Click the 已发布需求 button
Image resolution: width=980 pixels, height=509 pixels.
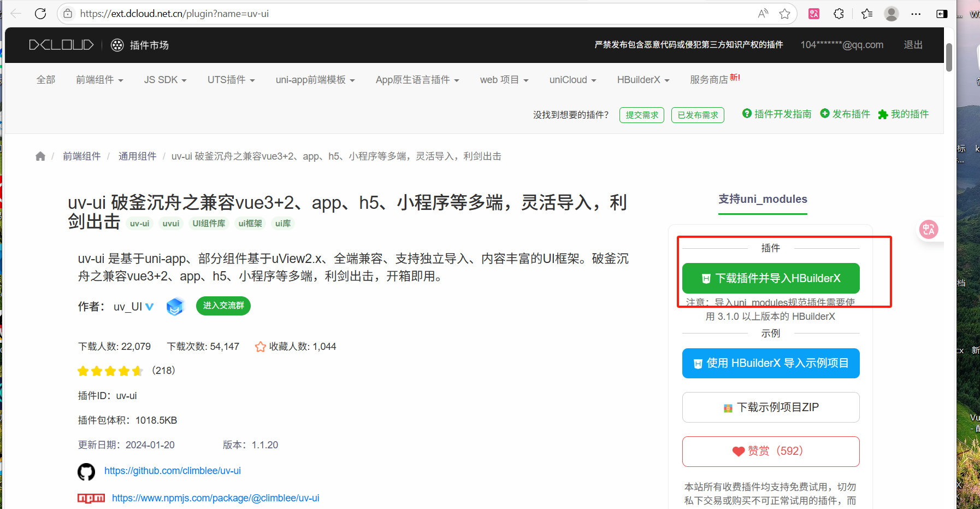pyautogui.click(x=698, y=115)
